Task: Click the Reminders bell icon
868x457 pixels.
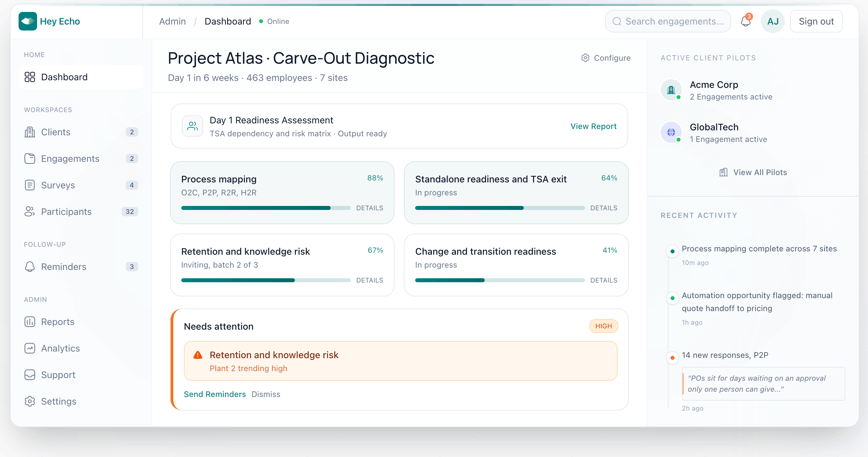Action: (30, 267)
